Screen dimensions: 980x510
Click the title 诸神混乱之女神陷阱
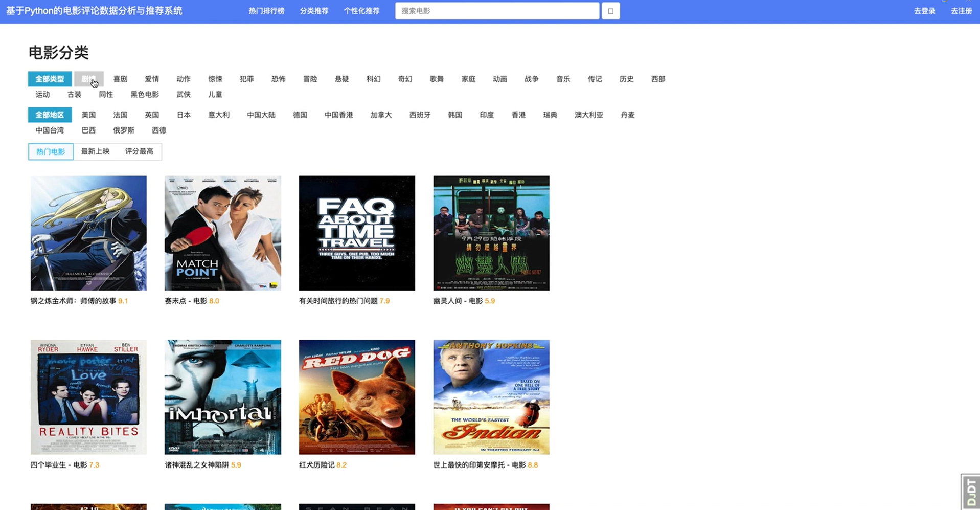[197, 465]
